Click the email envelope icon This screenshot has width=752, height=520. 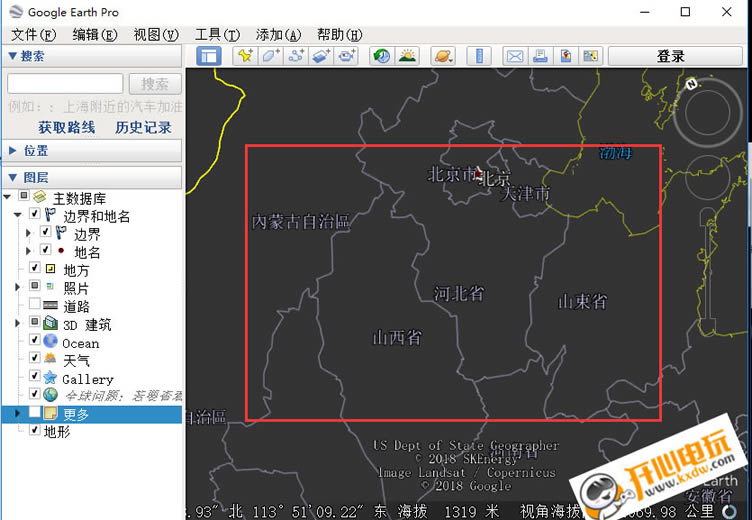pyautogui.click(x=514, y=56)
